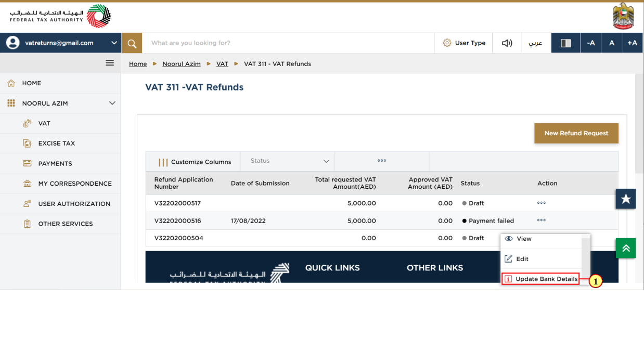Select Update Bank Details menu item
Viewport: 644px width, 337px height.
pyautogui.click(x=540, y=279)
